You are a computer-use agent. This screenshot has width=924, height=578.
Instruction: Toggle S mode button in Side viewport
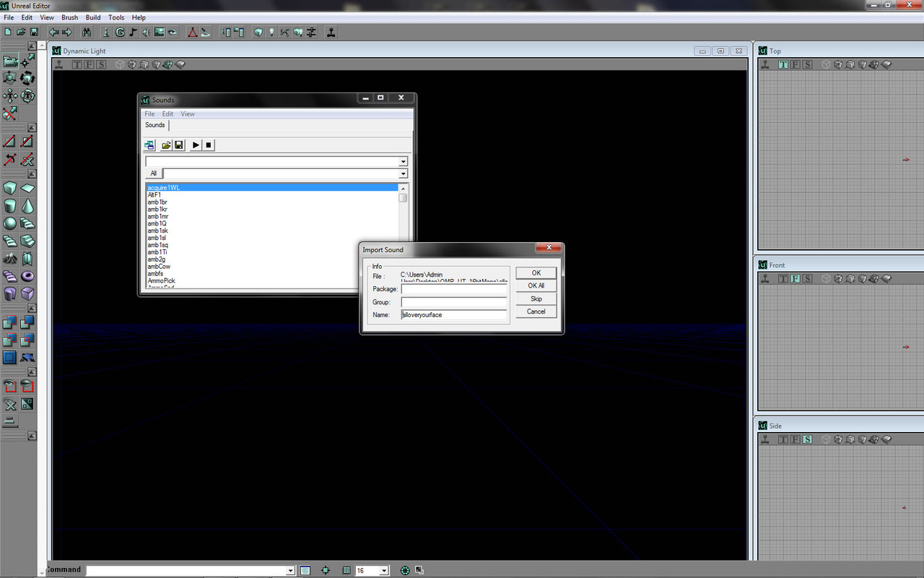(807, 439)
